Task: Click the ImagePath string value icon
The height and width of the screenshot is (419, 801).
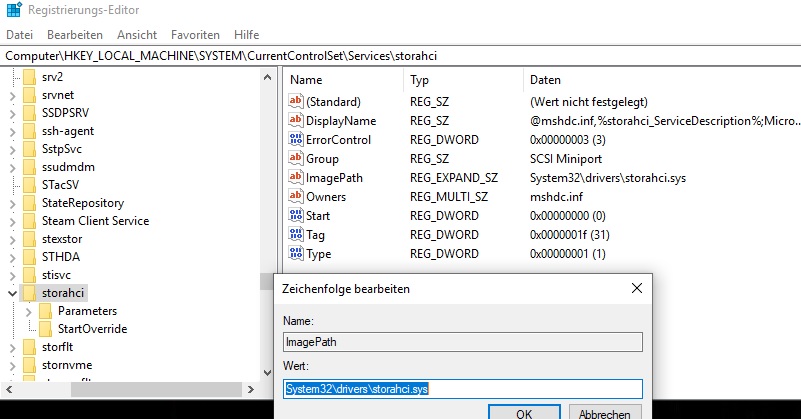Action: click(x=296, y=177)
